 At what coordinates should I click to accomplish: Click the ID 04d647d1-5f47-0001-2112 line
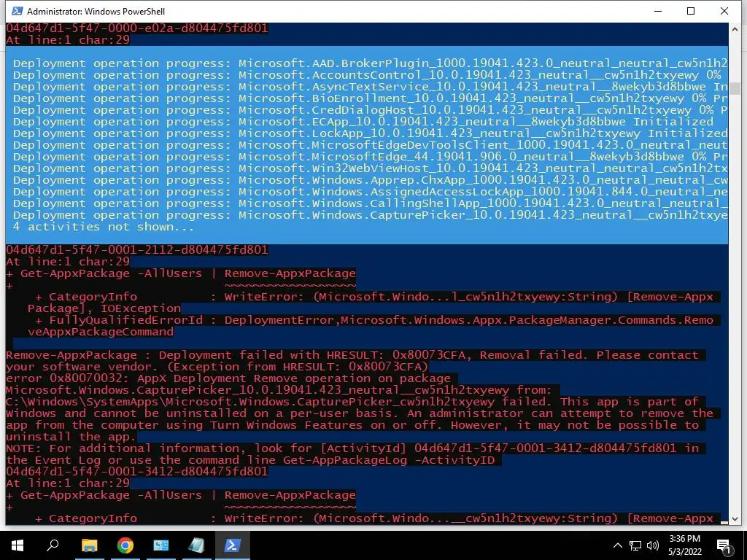(x=137, y=250)
